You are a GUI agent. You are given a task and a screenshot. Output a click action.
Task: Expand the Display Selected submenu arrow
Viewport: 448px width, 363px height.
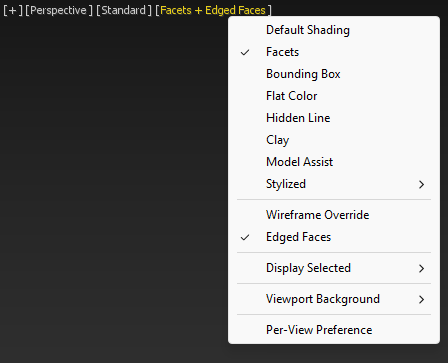click(422, 268)
